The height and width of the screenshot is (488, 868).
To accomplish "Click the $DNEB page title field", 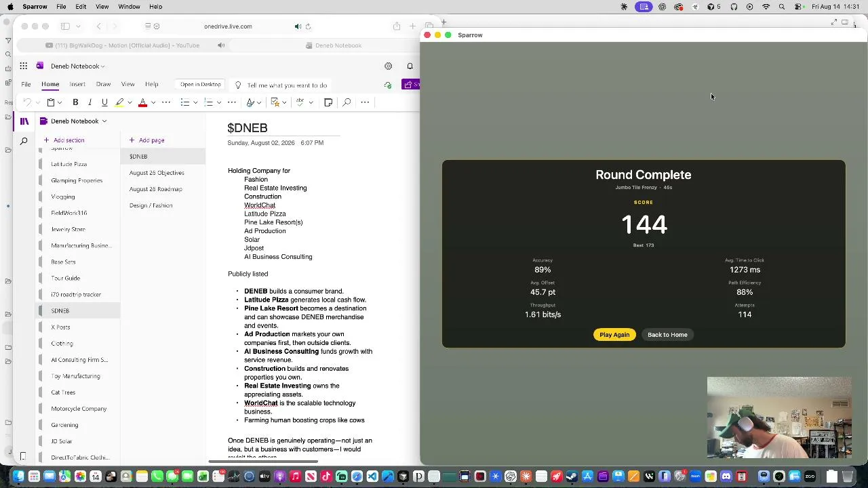I will coord(283,128).
